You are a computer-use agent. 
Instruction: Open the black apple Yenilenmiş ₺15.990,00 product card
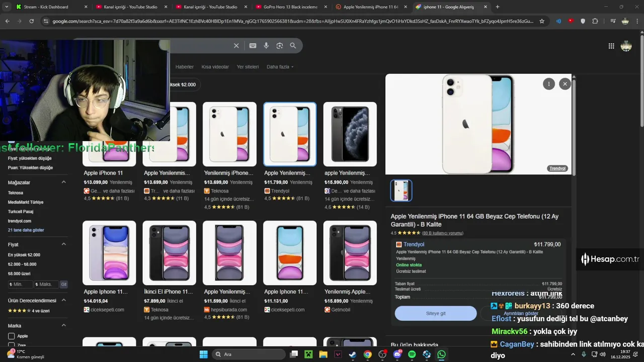350,156
